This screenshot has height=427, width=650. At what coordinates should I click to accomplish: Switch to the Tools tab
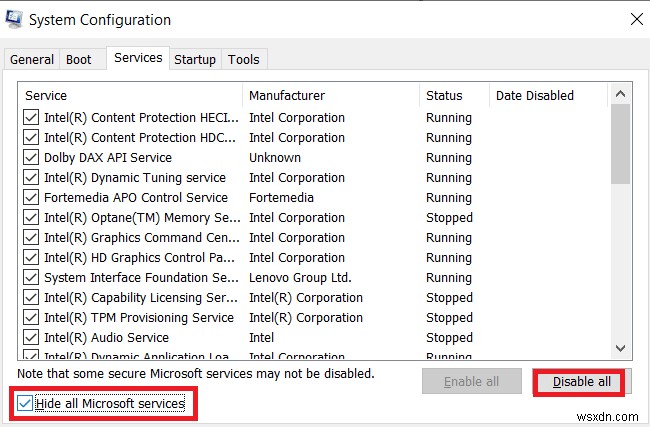coord(244,60)
